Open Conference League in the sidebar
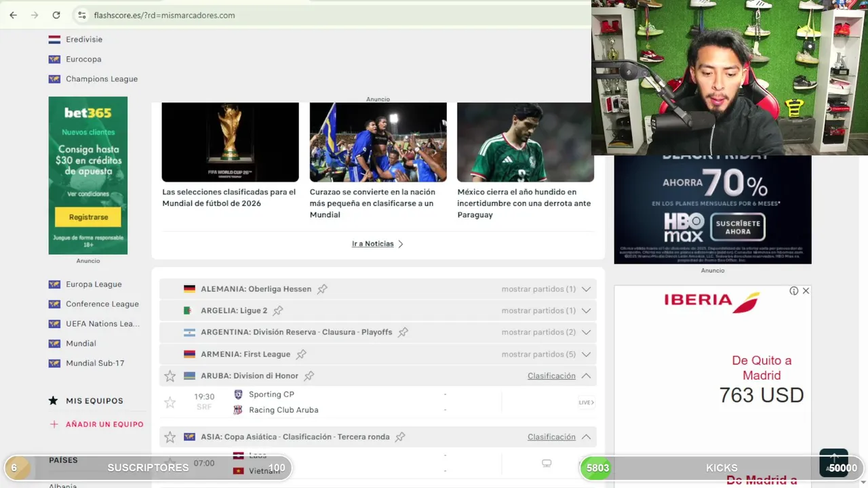Viewport: 868px width, 488px height. coord(102,304)
